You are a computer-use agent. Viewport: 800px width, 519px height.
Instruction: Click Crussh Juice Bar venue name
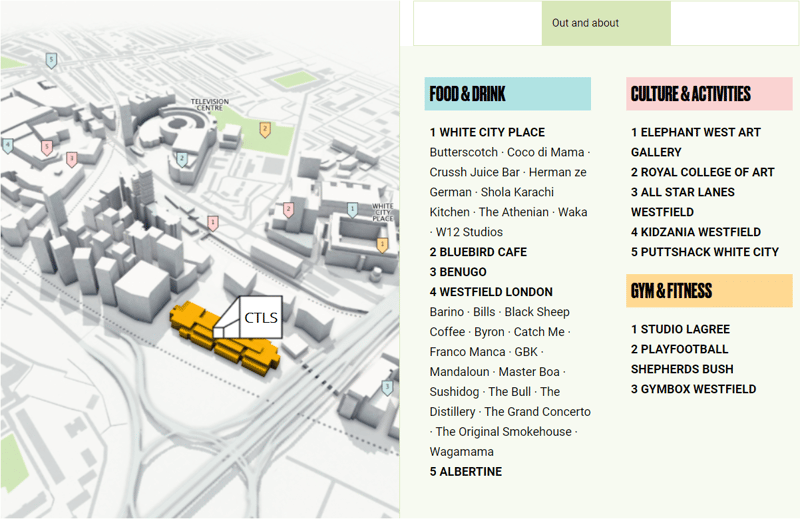pyautogui.click(x=474, y=172)
